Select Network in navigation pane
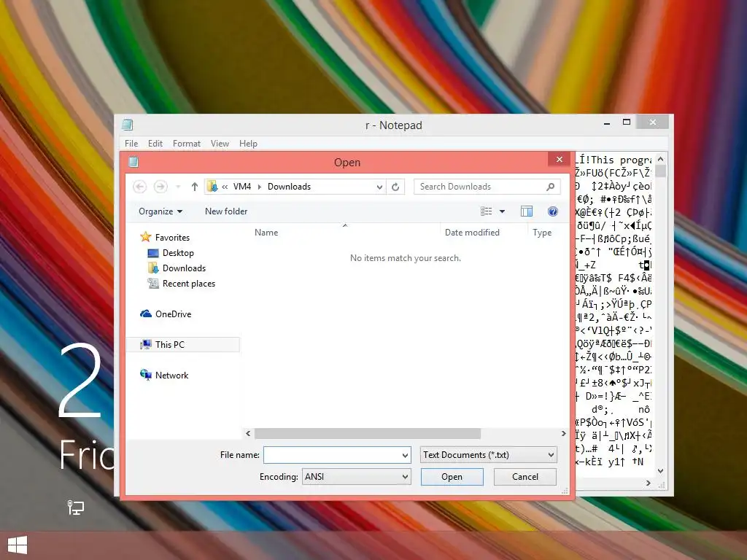The width and height of the screenshot is (747, 560). coord(171,375)
